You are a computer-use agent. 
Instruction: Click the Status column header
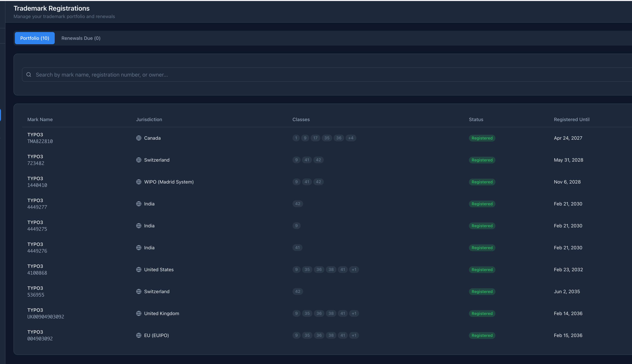pyautogui.click(x=476, y=119)
